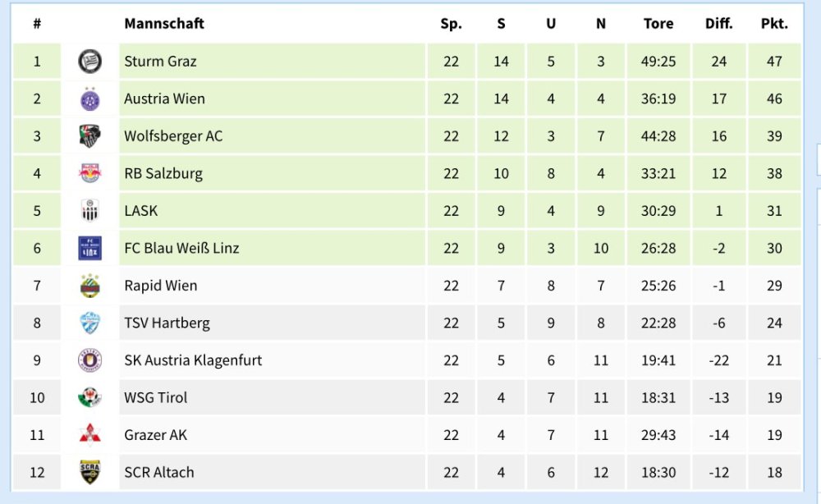
Task: Sort by the Tore column header
Action: tap(658, 24)
